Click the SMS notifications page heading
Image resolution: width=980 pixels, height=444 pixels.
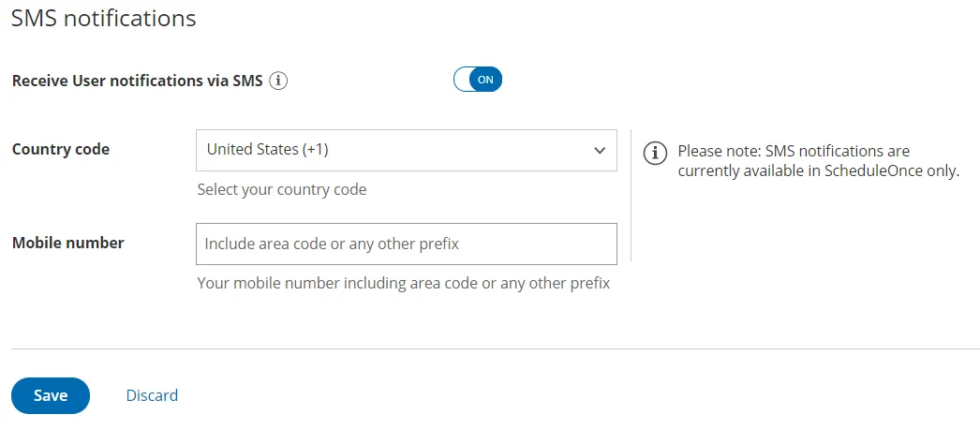104,18
